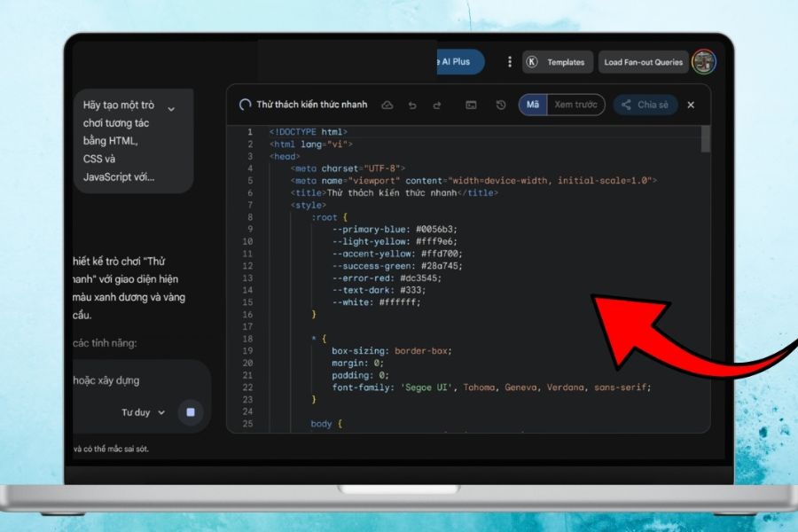Open the console panel icon
This screenshot has width=798, height=532.
pyautogui.click(x=471, y=105)
